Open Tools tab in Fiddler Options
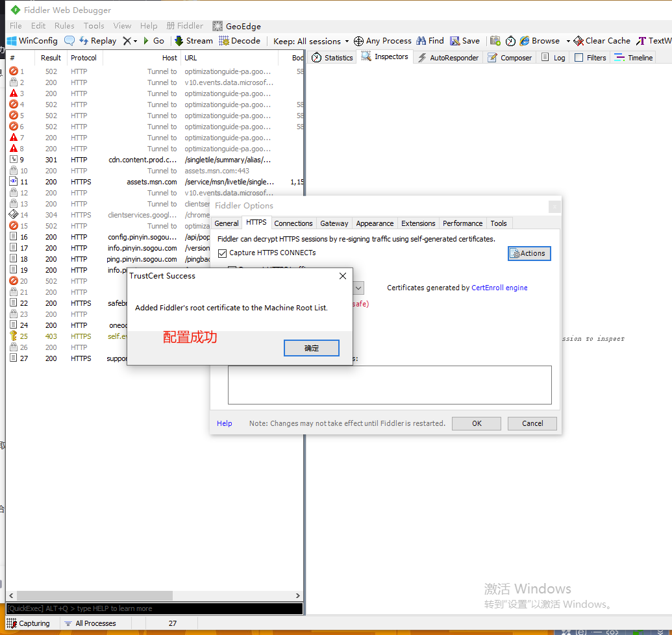Viewport: 672px width, 635px height. (x=499, y=223)
